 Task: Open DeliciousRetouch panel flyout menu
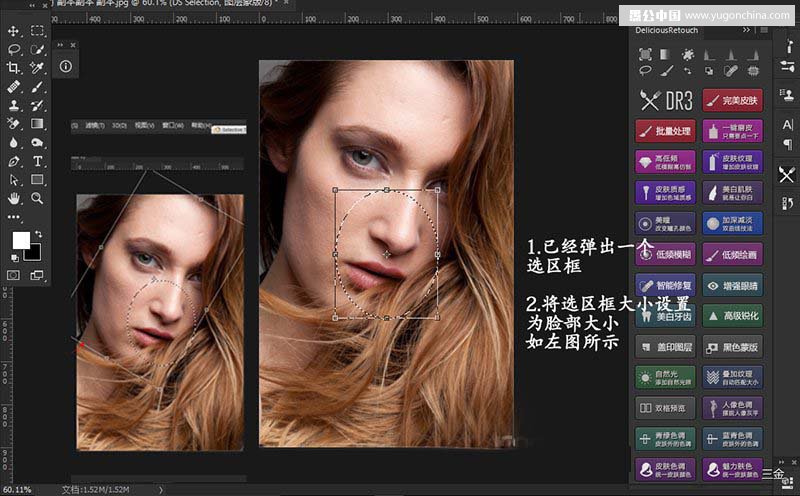(x=764, y=30)
